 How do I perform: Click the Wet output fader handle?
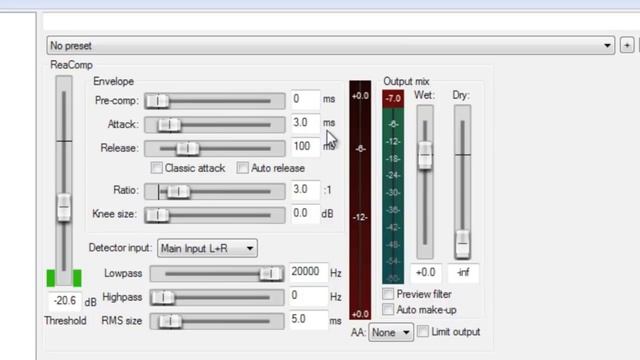coord(425,156)
